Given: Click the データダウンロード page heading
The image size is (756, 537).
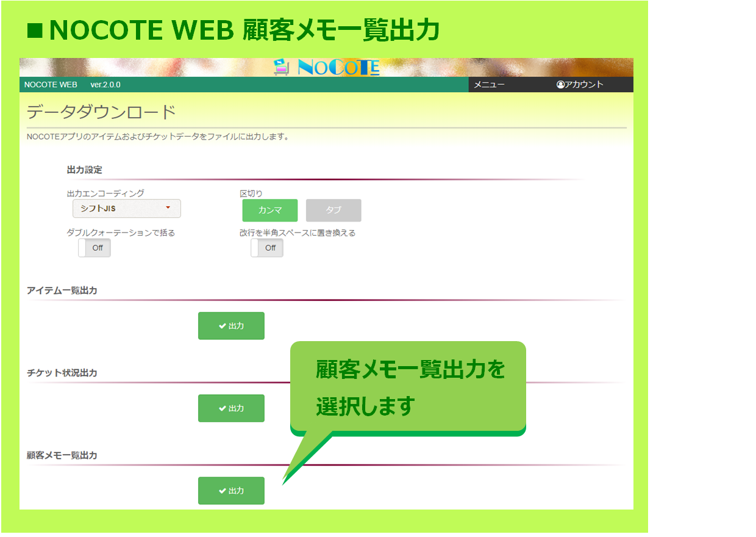Looking at the screenshot, I should (x=101, y=113).
